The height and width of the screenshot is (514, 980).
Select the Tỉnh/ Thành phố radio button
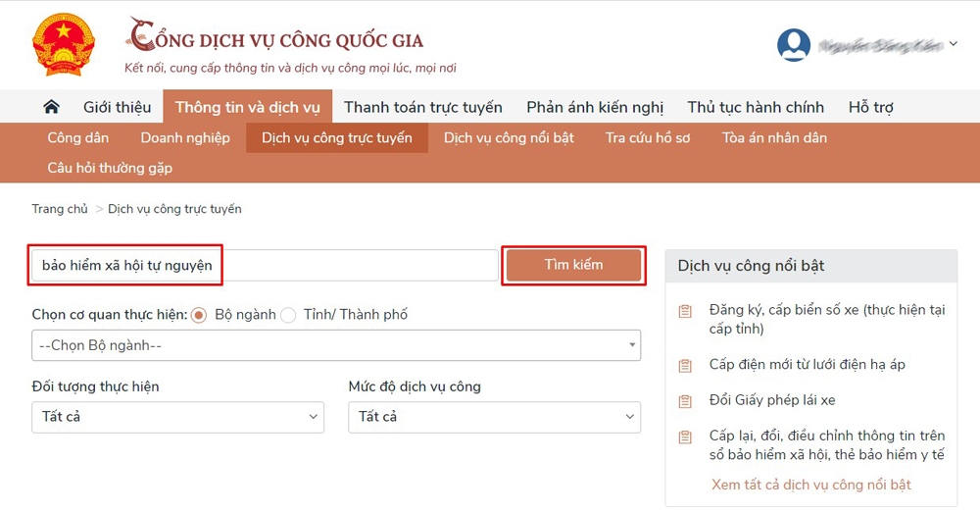point(288,315)
